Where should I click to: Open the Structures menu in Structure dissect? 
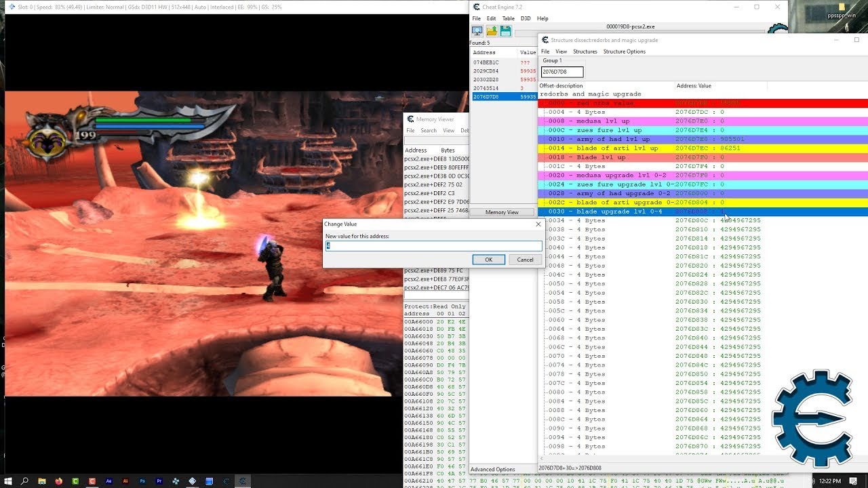coord(585,52)
